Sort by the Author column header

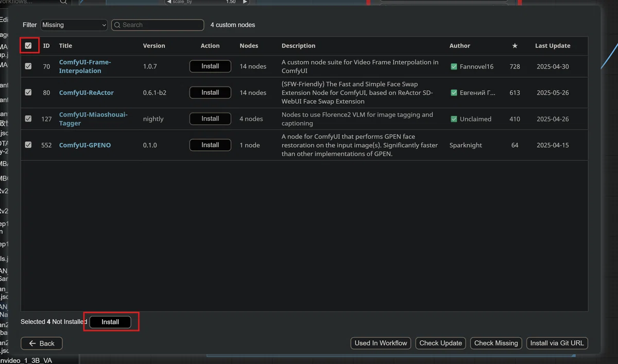point(460,46)
